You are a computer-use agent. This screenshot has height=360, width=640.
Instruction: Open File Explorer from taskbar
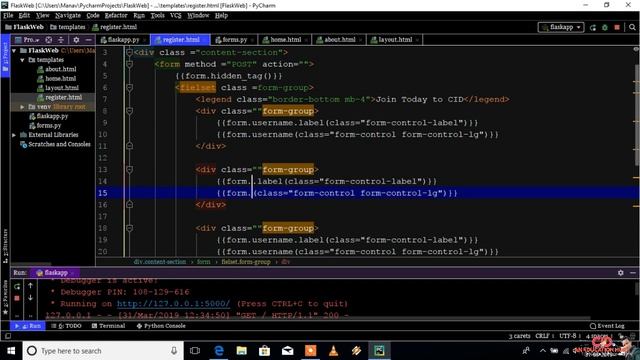coord(242,351)
